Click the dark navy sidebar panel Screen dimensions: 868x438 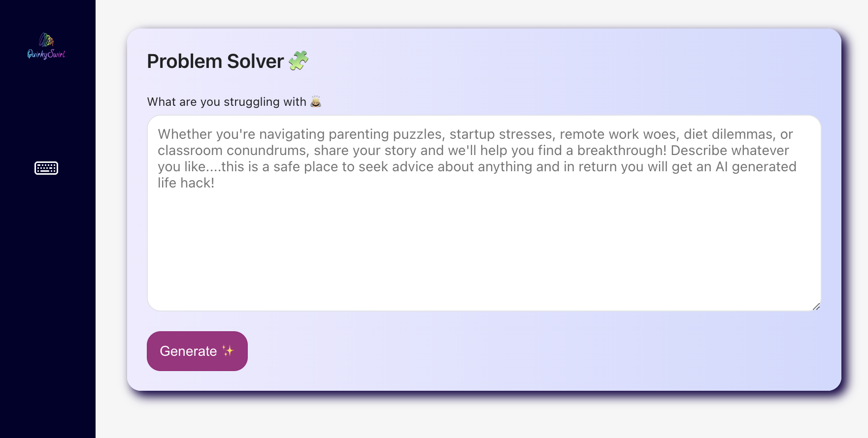coord(47,295)
